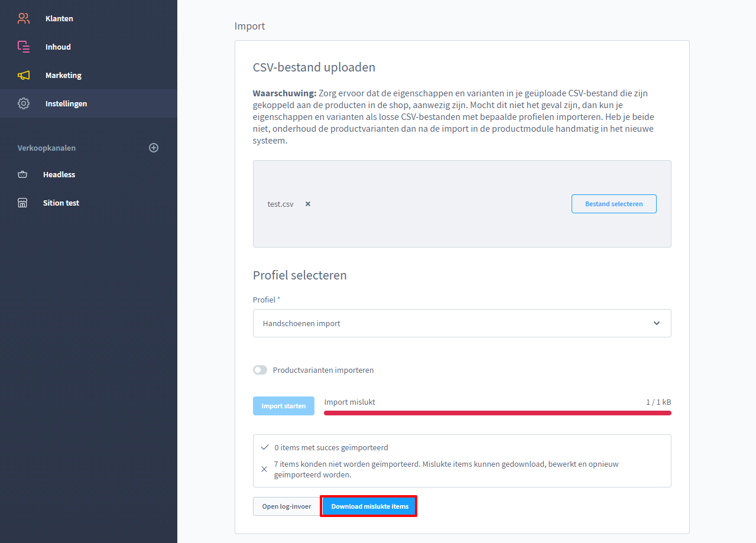The width and height of the screenshot is (756, 543).
Task: Click the Headless basket icon
Action: point(22,174)
